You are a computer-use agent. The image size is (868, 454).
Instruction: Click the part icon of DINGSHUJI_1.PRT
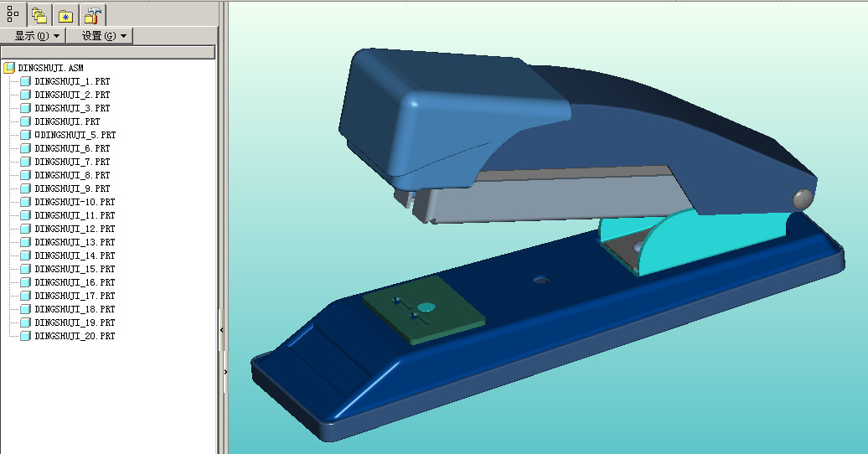click(x=25, y=81)
